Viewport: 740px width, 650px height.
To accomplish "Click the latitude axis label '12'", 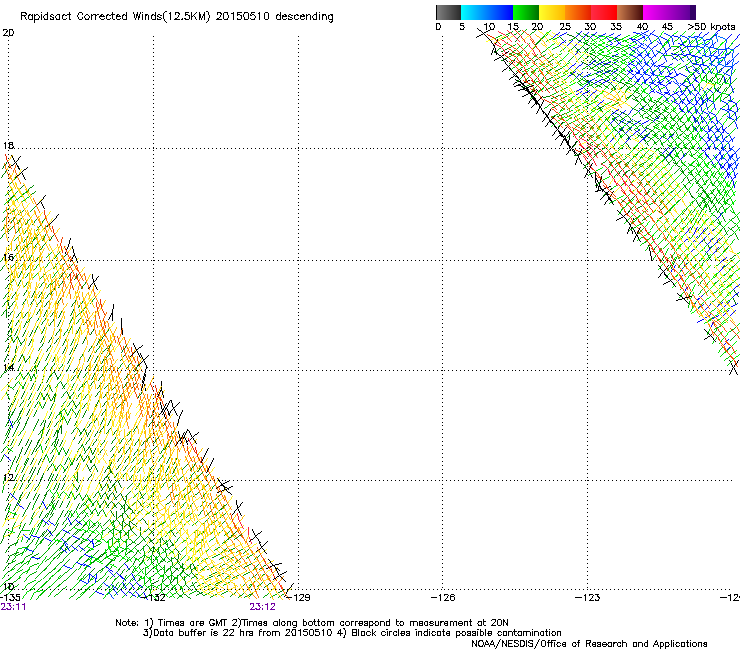I will click(x=8, y=478).
